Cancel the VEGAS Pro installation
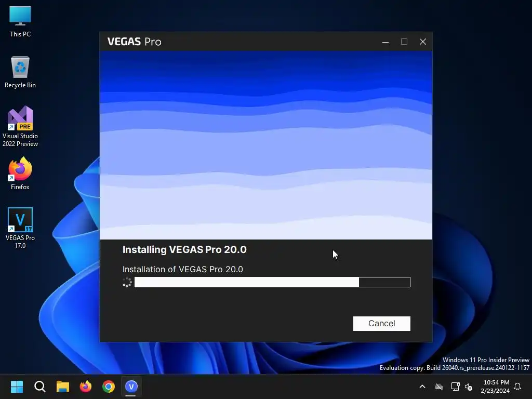Viewport: 532px width, 399px height. tap(382, 323)
